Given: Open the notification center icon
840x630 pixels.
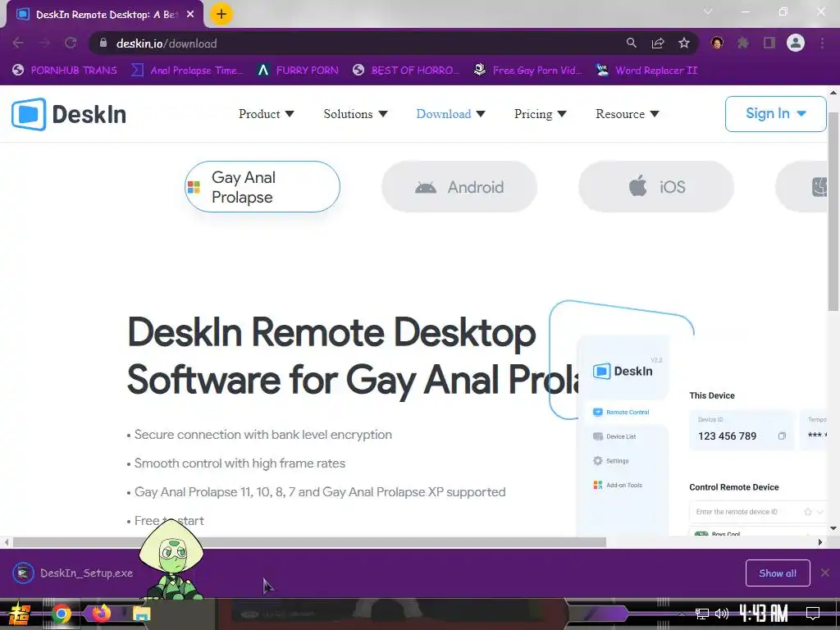Looking at the screenshot, I should (813, 614).
